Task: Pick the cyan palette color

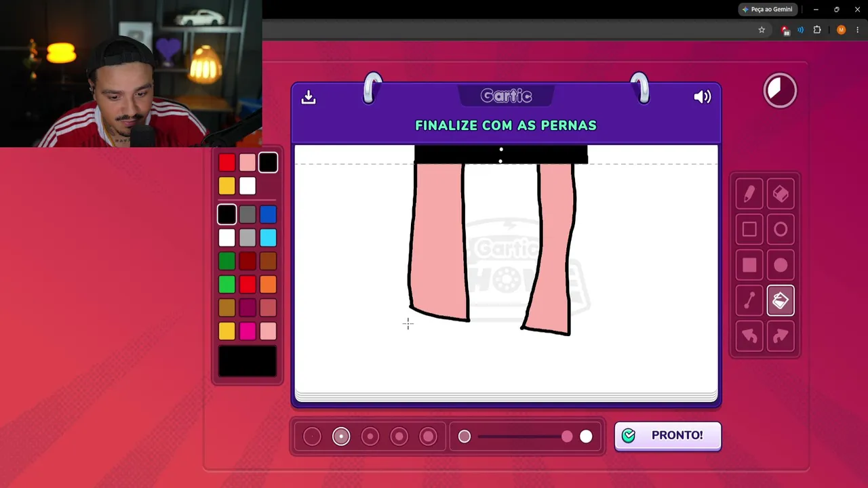Action: (x=268, y=238)
